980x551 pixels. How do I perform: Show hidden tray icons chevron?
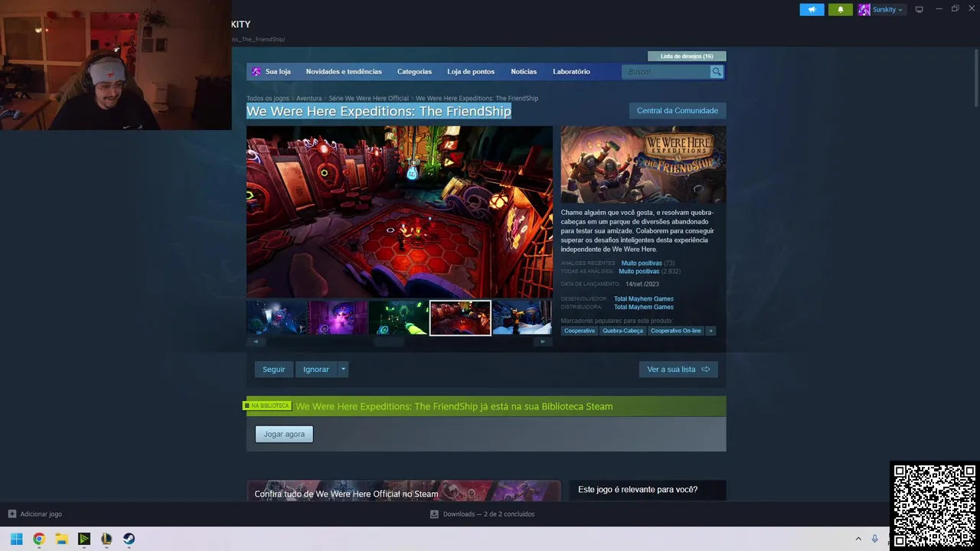point(858,539)
